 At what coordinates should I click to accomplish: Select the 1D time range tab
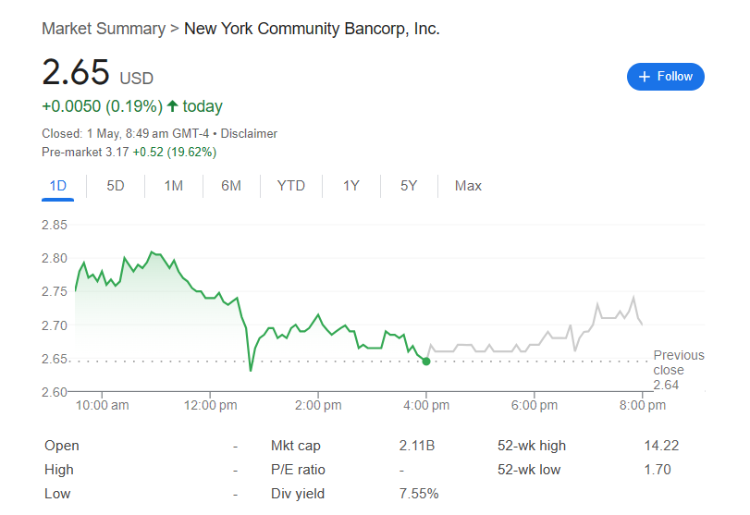(57, 185)
